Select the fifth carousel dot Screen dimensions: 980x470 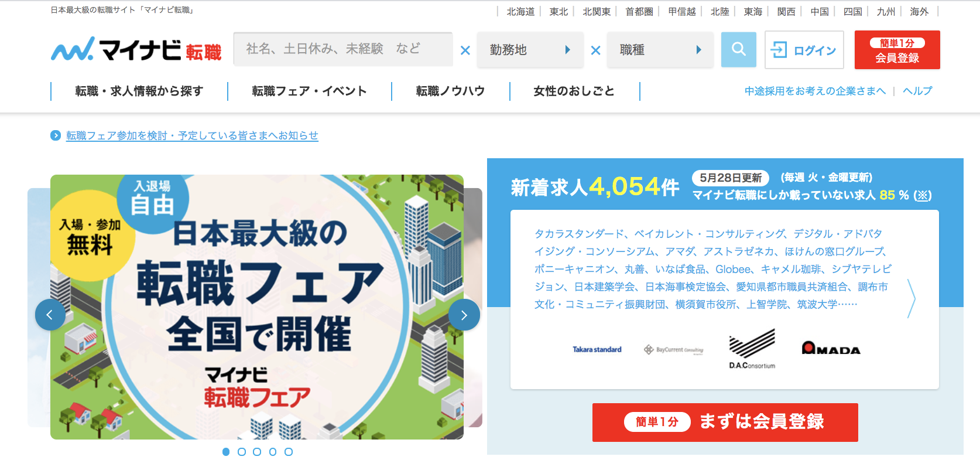pos(289,452)
